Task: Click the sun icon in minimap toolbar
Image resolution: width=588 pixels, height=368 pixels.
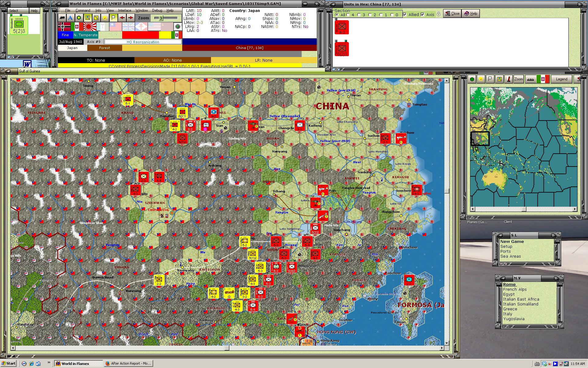Action: coord(481,79)
